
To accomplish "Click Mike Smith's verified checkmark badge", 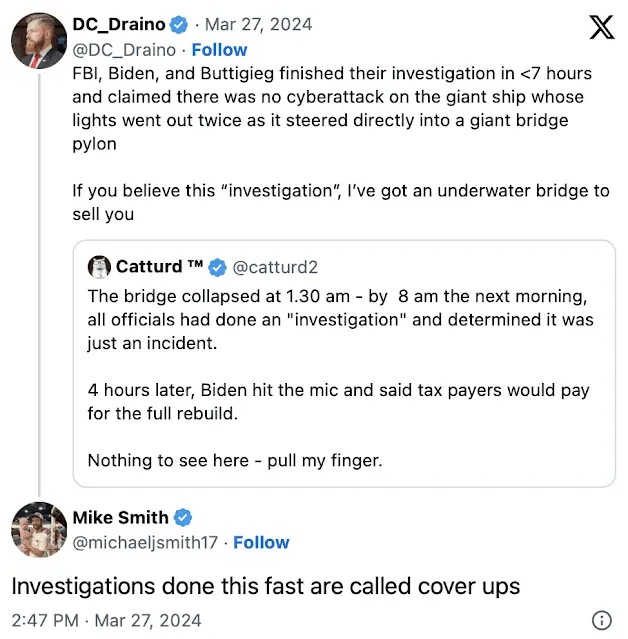I will (183, 518).
